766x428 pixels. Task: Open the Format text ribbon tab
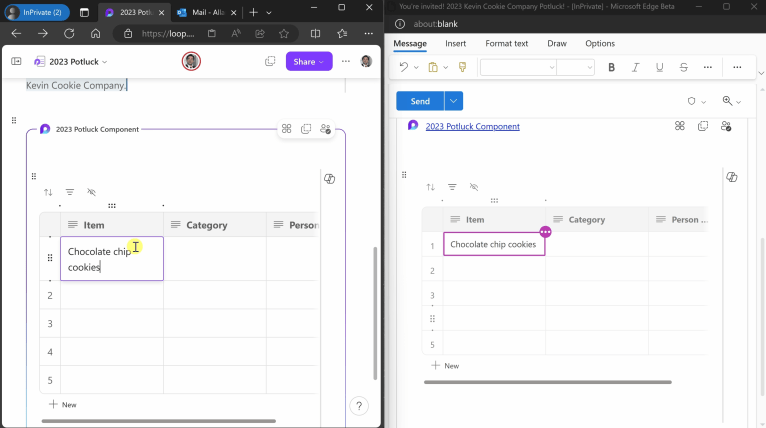507,43
